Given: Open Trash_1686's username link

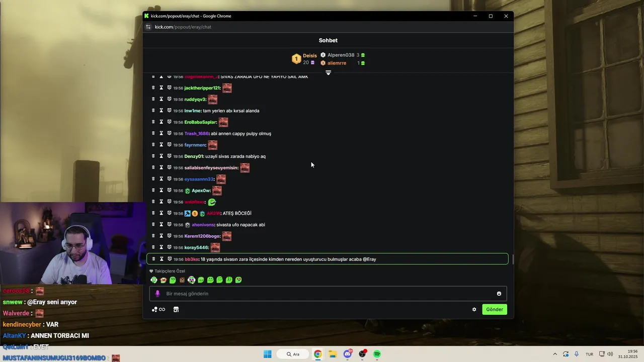Looking at the screenshot, I should [x=196, y=134].
